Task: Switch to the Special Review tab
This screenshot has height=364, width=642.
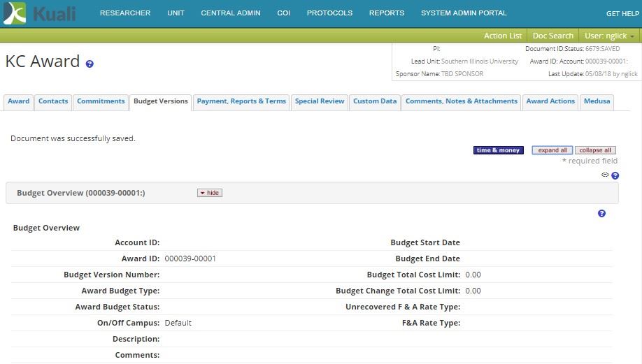Action: click(x=319, y=101)
